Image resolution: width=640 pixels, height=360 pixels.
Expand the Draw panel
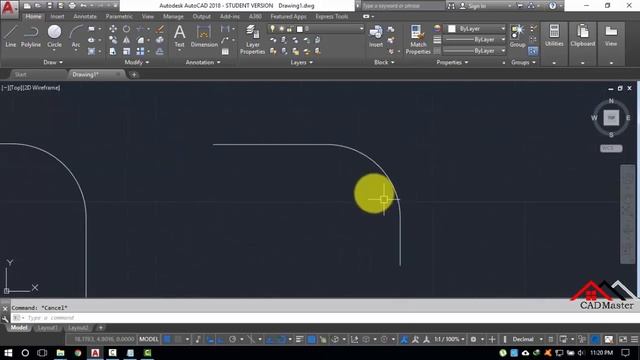pos(53,62)
